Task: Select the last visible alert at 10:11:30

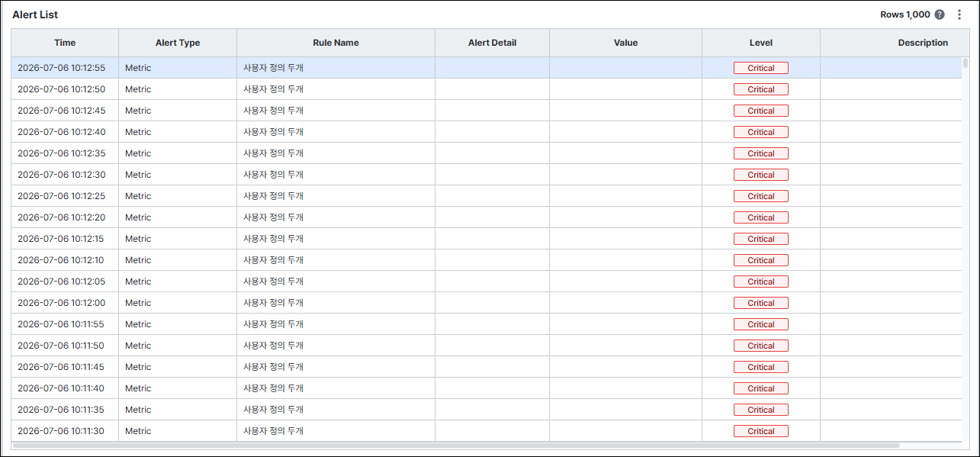Action: click(487, 431)
